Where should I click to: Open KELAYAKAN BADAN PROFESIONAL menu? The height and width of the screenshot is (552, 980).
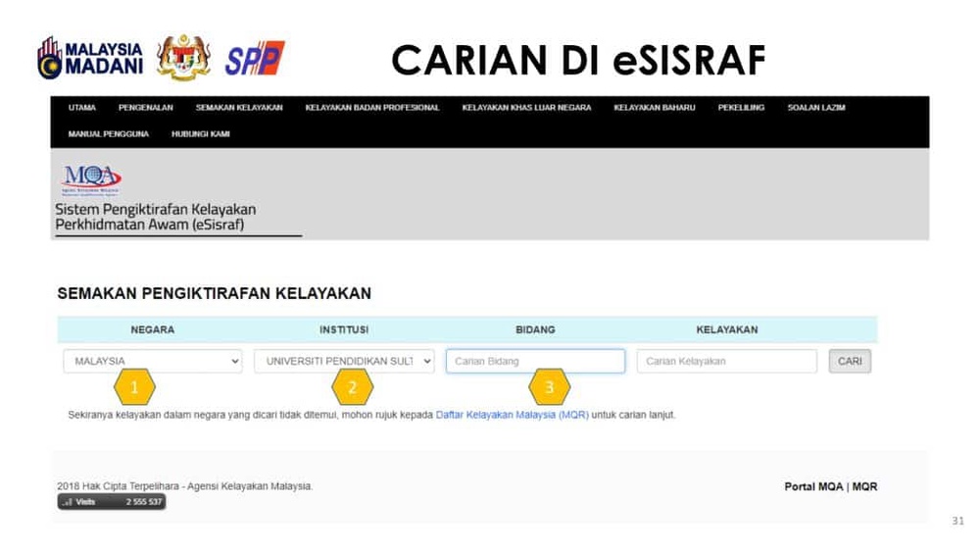[371, 108]
